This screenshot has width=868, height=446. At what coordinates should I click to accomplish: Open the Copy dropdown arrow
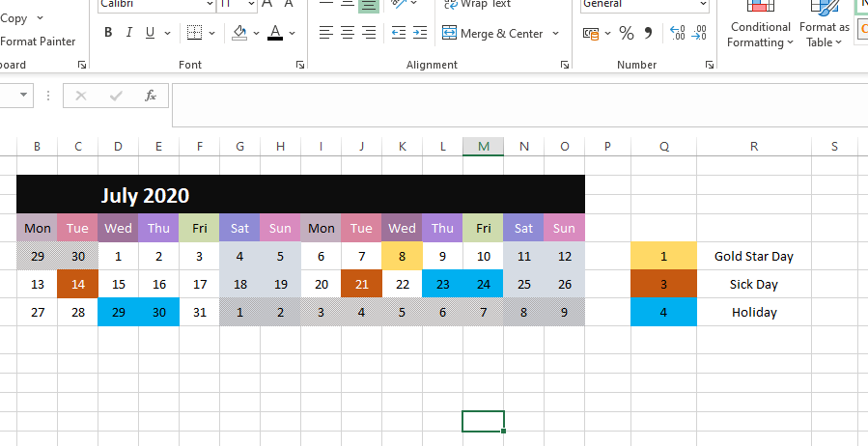coord(40,18)
